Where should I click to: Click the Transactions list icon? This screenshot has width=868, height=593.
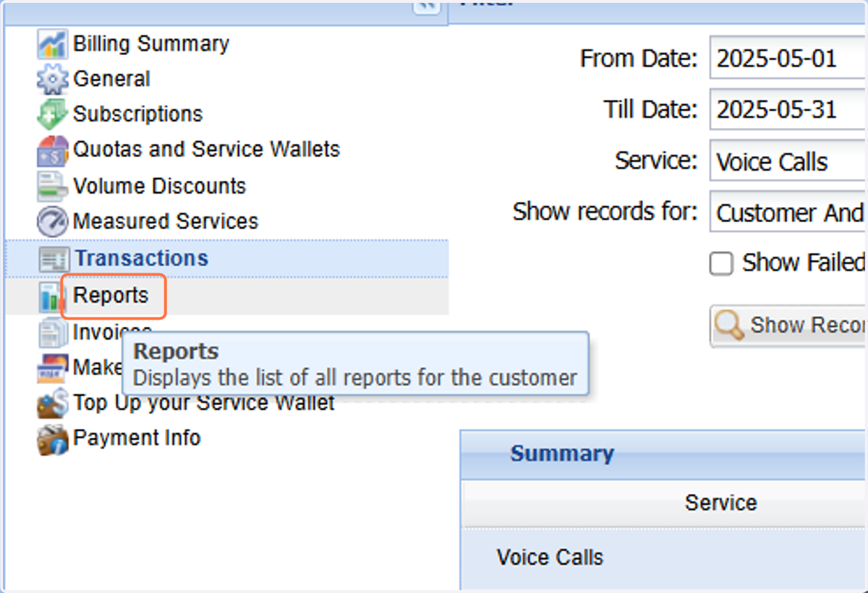coord(54,260)
